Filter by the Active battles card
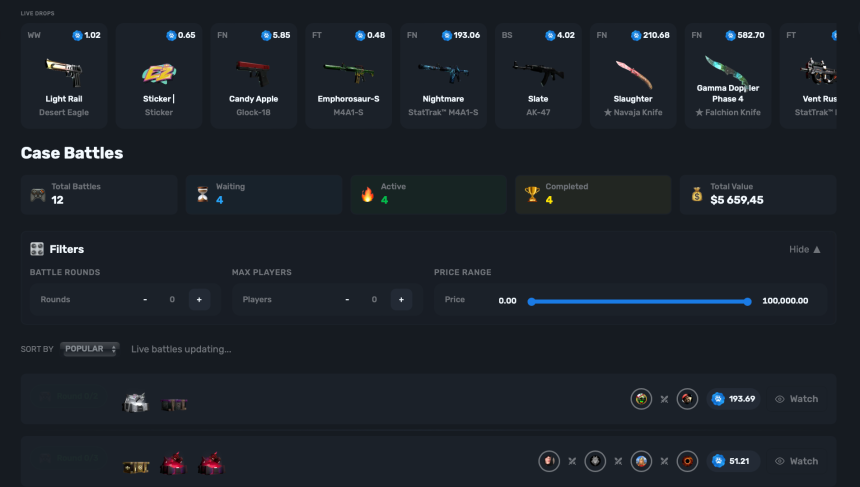Image resolution: width=860 pixels, height=487 pixels. [x=428, y=194]
